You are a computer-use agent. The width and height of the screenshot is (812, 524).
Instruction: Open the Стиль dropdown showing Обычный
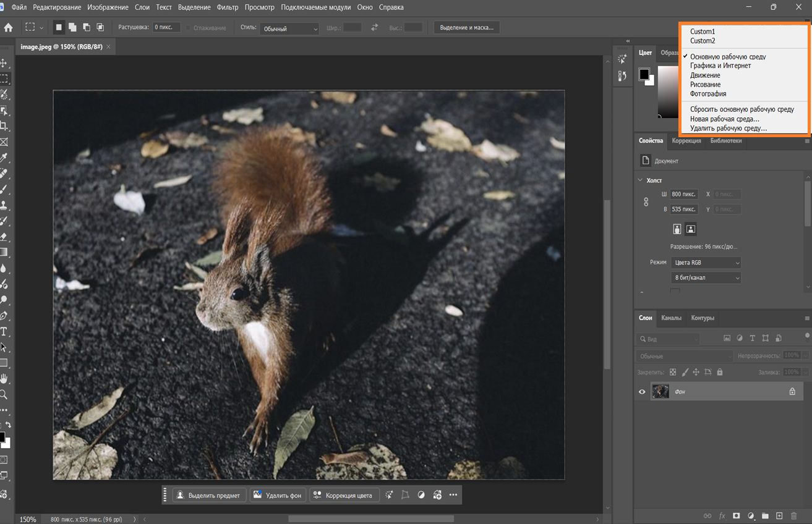(x=289, y=29)
